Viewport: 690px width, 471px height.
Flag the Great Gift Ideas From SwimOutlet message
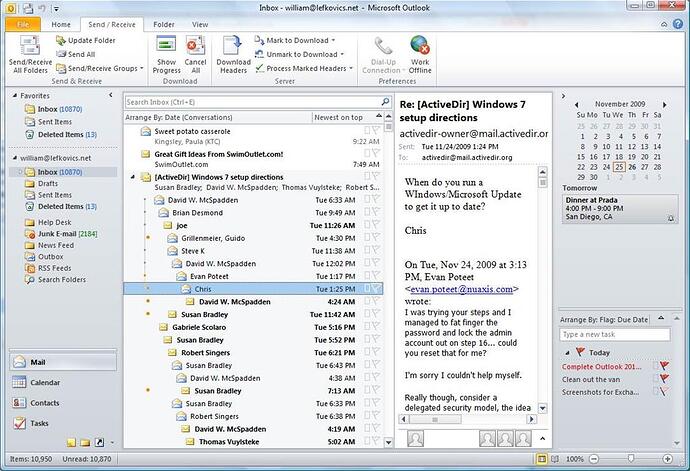(x=376, y=153)
